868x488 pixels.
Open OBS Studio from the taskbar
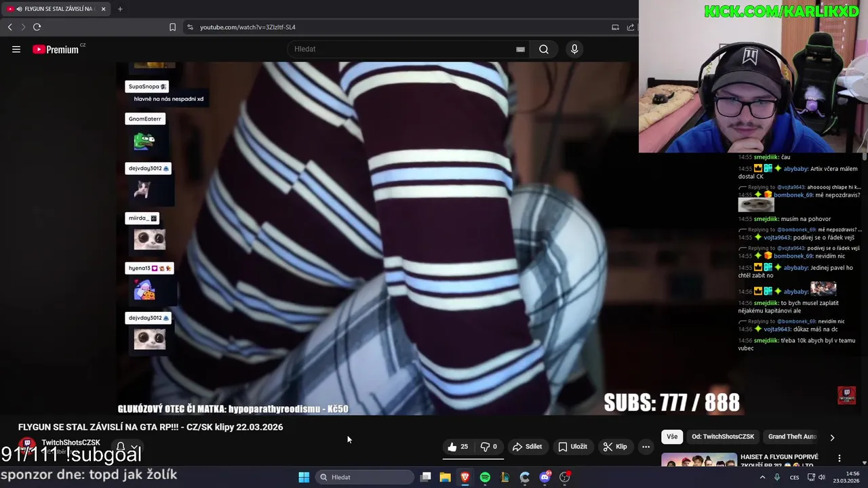pyautogui.click(x=564, y=477)
